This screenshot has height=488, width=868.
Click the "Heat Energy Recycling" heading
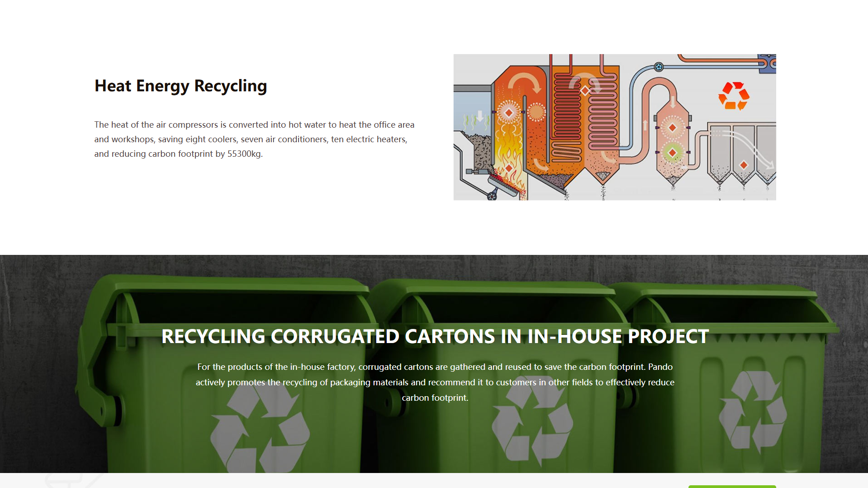180,86
